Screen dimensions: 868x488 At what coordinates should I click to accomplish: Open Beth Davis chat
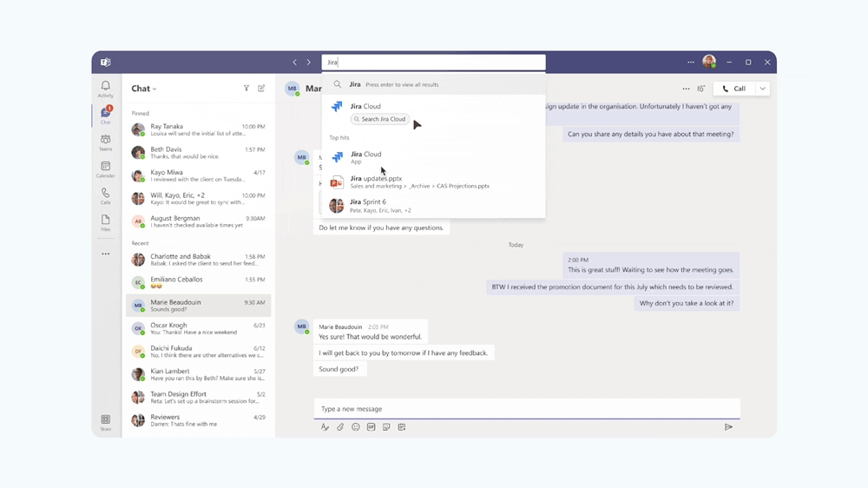click(x=198, y=152)
